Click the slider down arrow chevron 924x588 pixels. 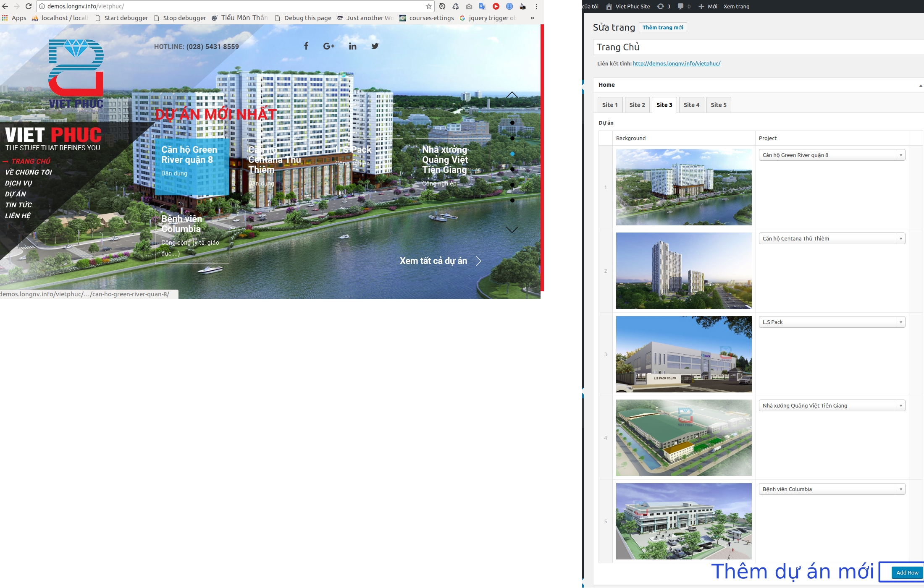[512, 230]
